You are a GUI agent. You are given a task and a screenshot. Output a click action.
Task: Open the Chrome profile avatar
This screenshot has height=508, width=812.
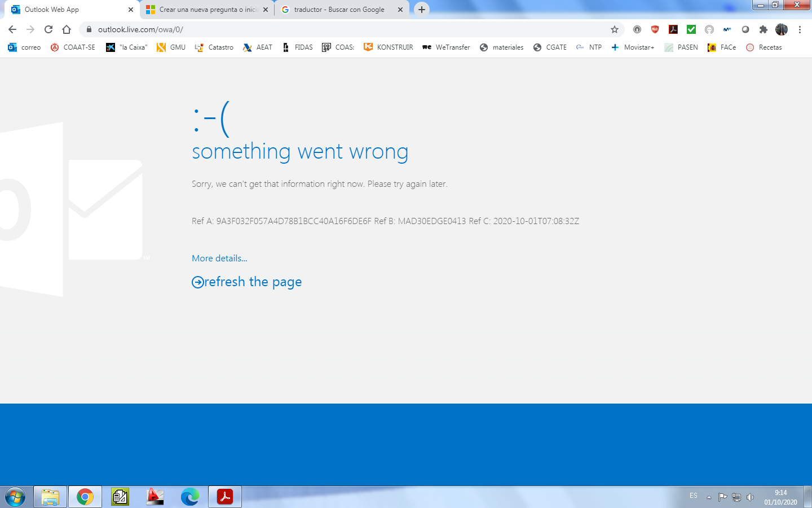coord(781,29)
